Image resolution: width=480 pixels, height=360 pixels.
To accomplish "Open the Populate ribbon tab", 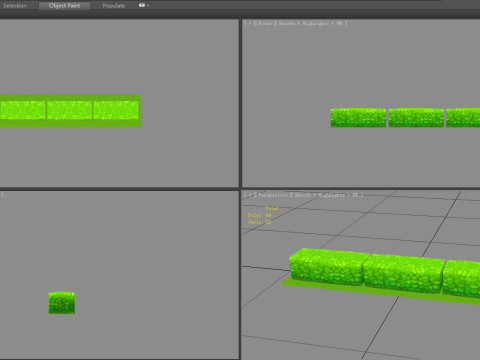I will [114, 6].
